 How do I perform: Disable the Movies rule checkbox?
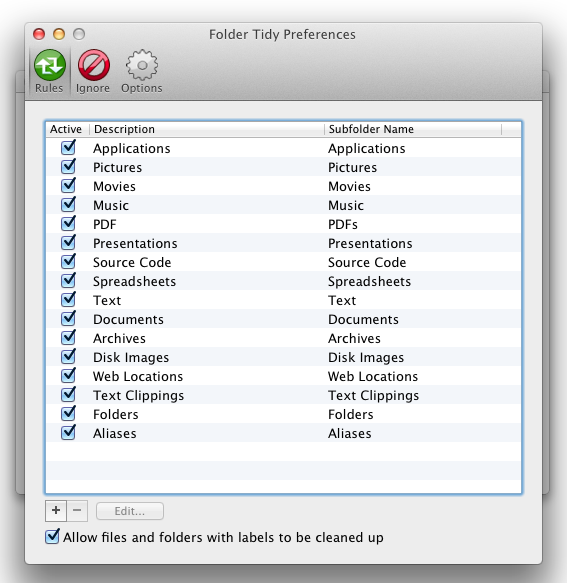point(68,186)
